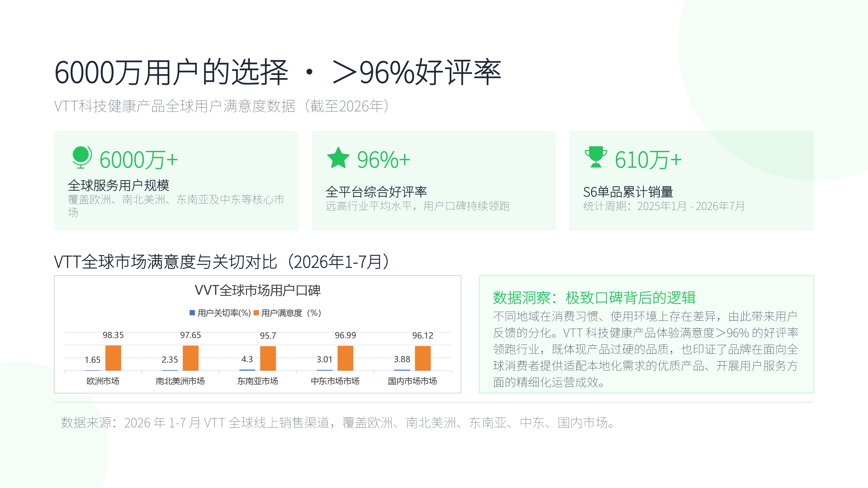Screen dimensions: 868x488
Task: Select the data label 98.35
Action: click(113, 336)
